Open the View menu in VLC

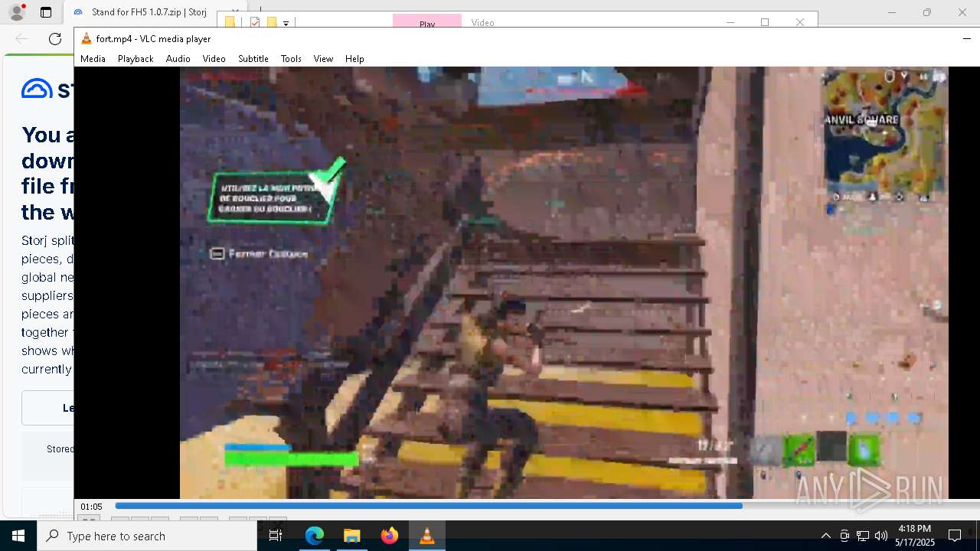tap(323, 59)
